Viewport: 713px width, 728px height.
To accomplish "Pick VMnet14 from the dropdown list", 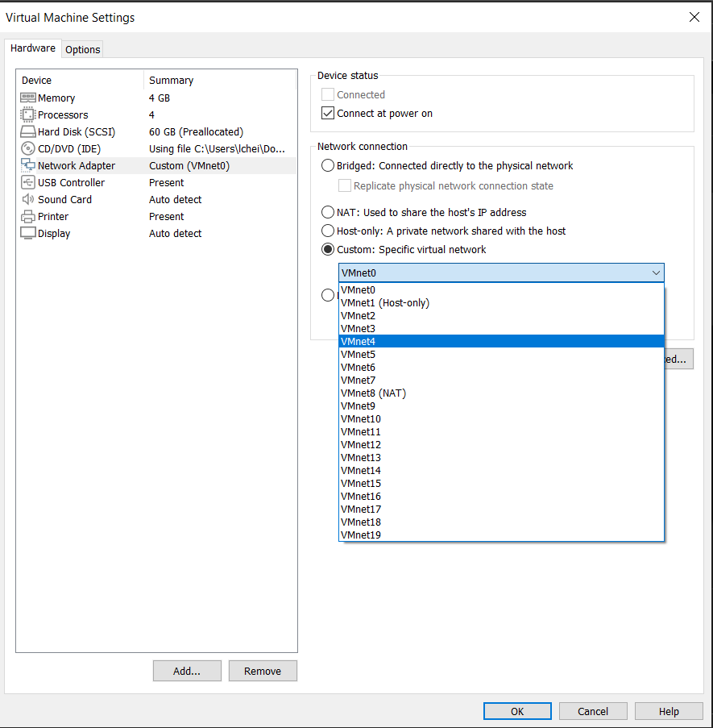I will click(x=501, y=470).
